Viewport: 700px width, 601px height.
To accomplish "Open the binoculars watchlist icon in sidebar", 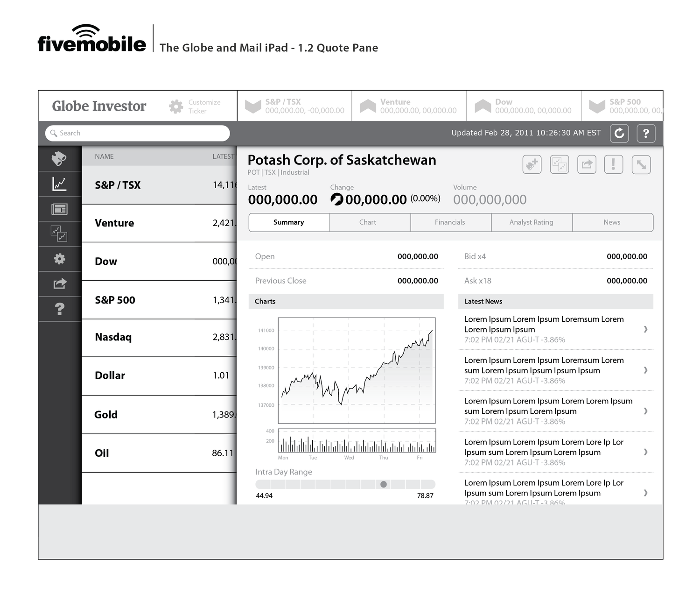I will coord(59,159).
